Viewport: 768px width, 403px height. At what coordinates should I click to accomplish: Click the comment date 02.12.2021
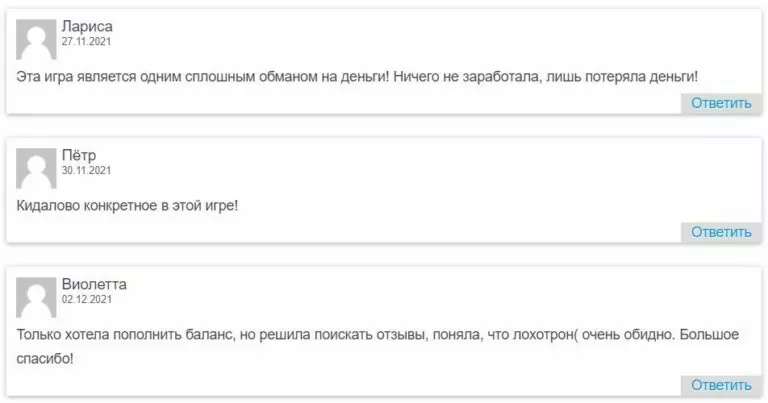[x=86, y=300]
